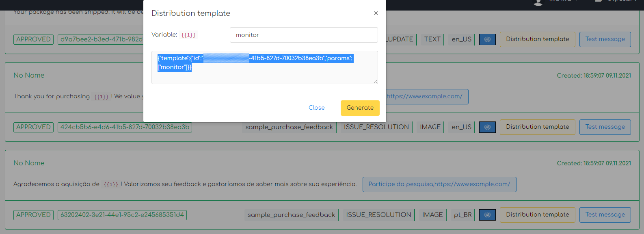Click the Participe da pesquisa link button
644x234 pixels.
click(x=439, y=184)
